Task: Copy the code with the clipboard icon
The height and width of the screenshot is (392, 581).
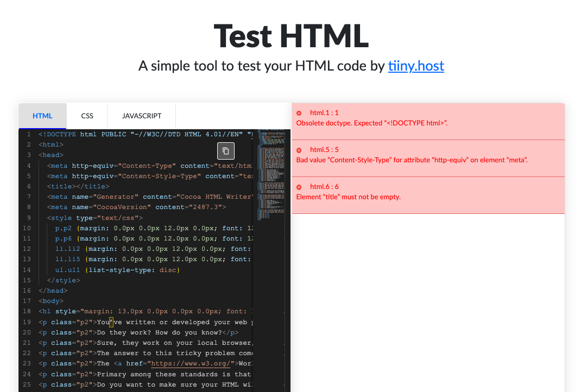Action: point(226,151)
